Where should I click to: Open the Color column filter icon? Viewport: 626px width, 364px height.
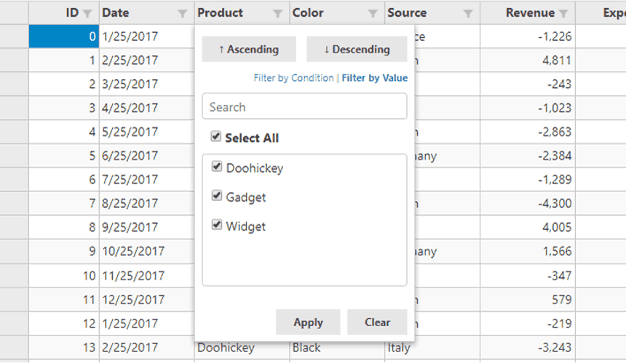373,13
